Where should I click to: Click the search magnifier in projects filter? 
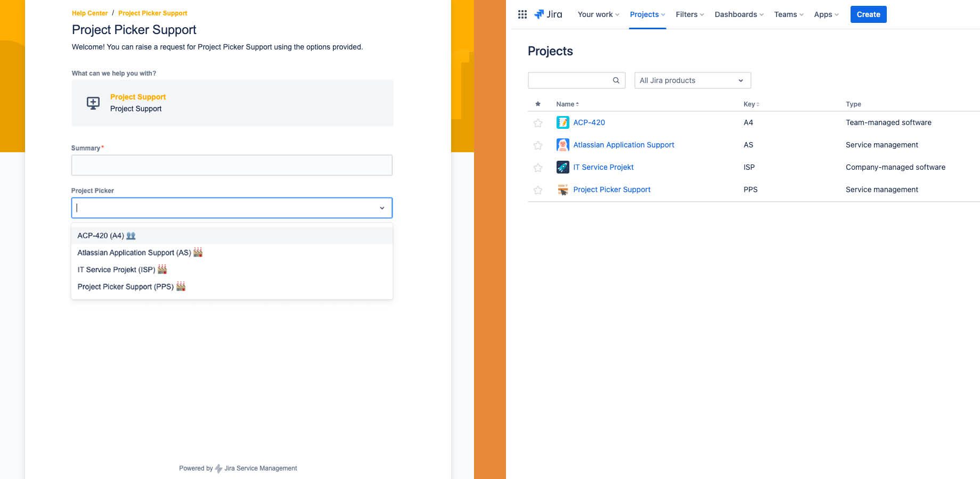click(x=616, y=80)
